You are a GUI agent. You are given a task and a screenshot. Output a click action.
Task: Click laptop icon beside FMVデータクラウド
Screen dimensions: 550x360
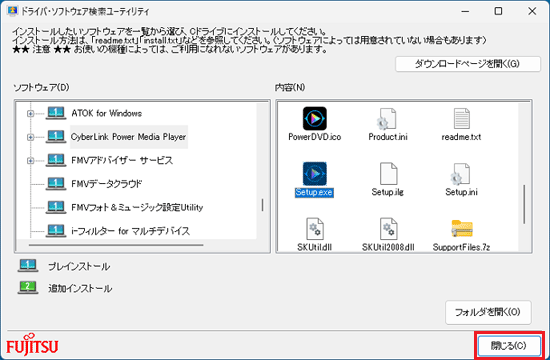[56, 184]
